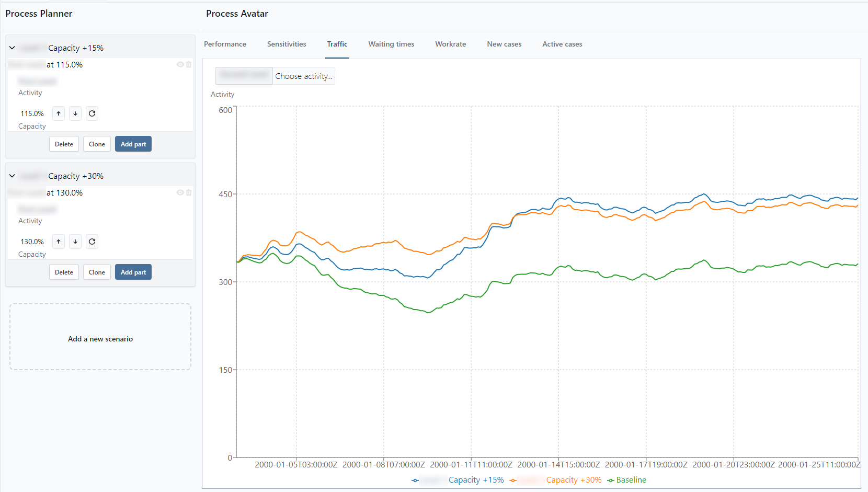This screenshot has width=868, height=492.
Task: Reset capacity value in Capacity +15% scenario
Action: [x=92, y=113]
